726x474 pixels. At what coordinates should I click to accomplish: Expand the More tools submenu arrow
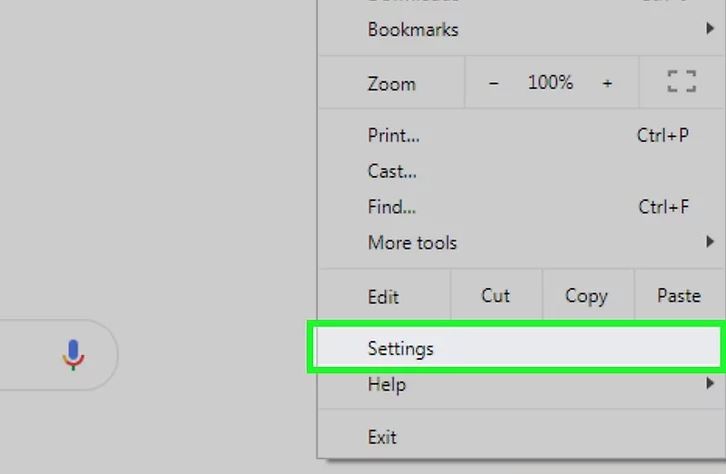point(710,241)
